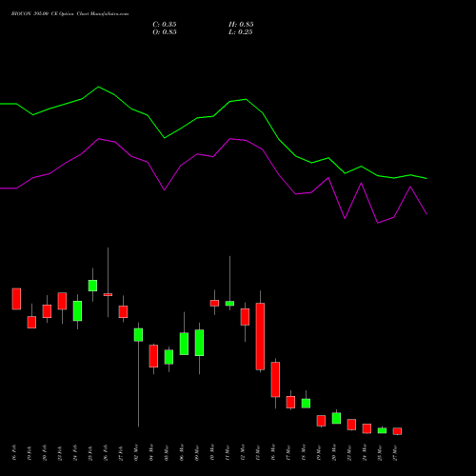Click the 27 Mar date label

coord(395,453)
